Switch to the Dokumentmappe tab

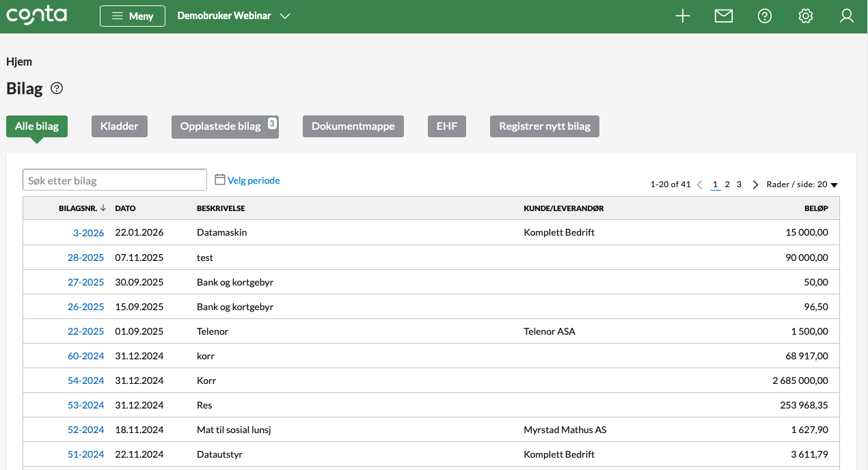click(353, 126)
